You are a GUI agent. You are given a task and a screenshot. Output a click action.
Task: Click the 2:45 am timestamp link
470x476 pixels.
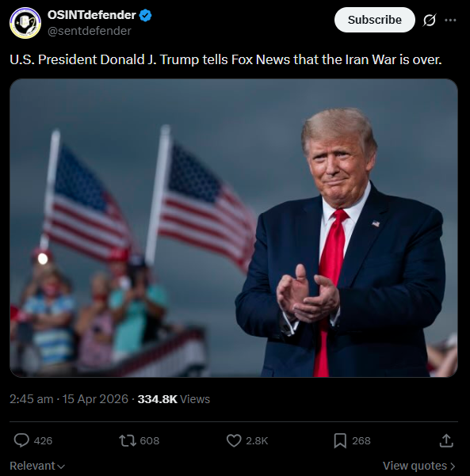(31, 399)
